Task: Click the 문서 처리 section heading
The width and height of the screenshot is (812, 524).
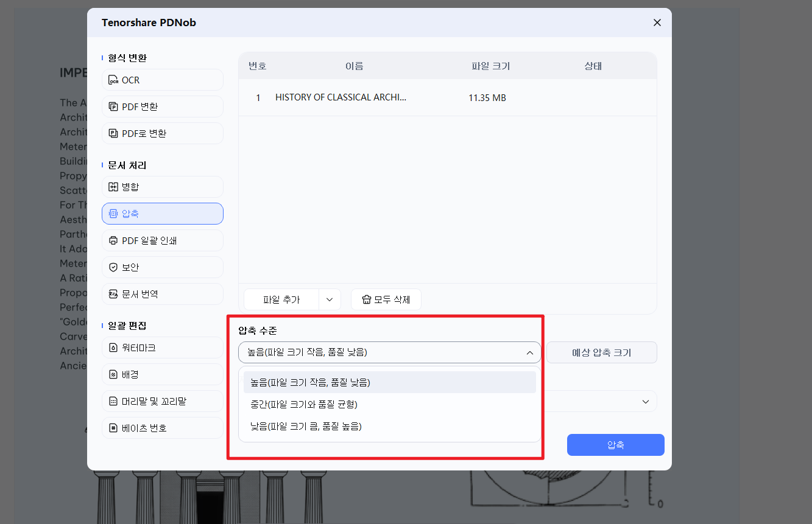Action: click(x=127, y=165)
